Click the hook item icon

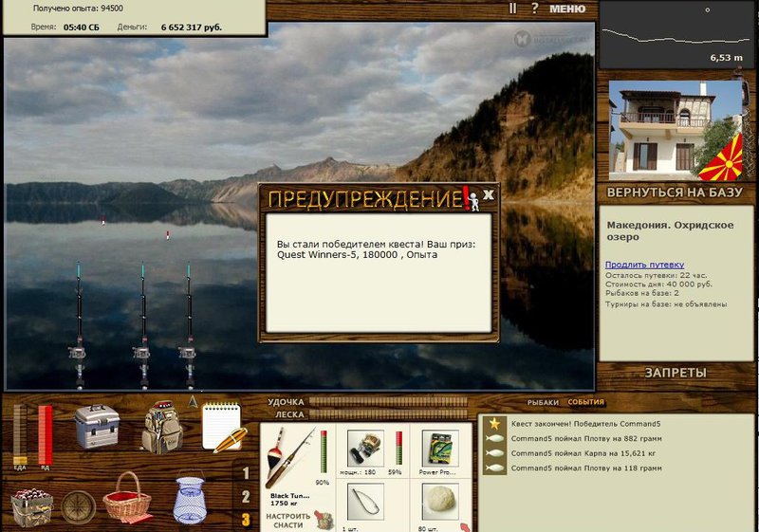pyautogui.click(x=365, y=503)
